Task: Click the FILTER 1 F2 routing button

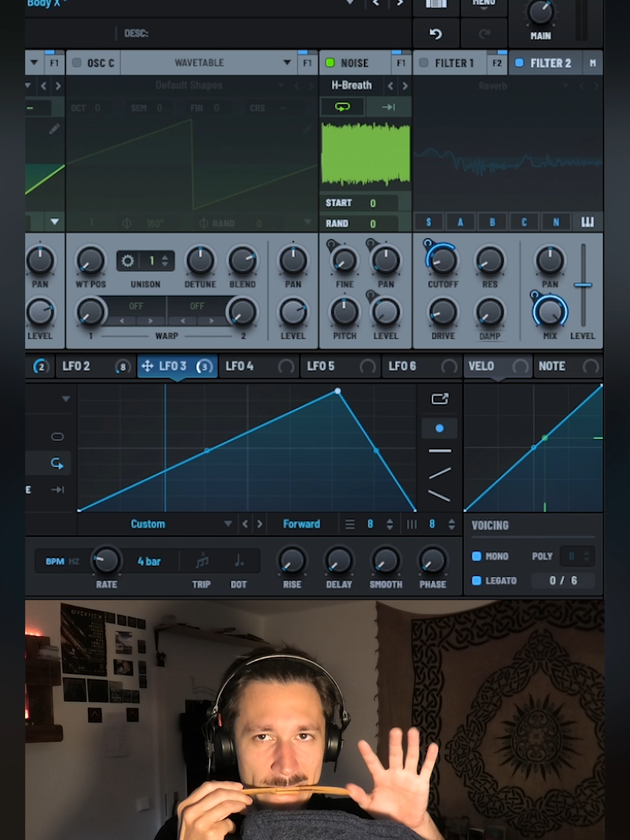Action: coord(496,62)
